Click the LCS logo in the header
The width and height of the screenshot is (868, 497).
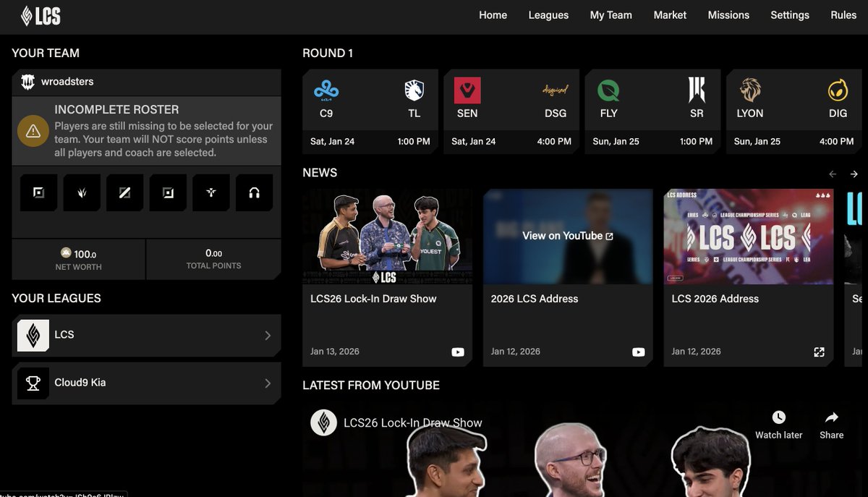click(41, 15)
